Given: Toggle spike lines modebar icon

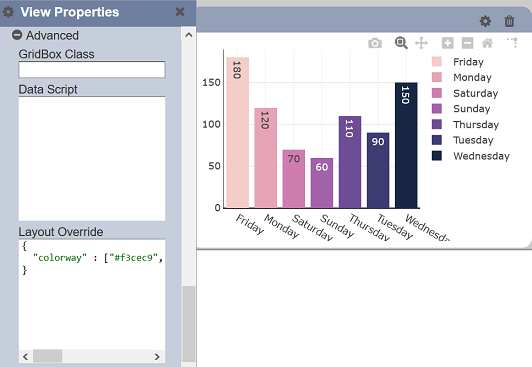Looking at the screenshot, I should [x=512, y=43].
